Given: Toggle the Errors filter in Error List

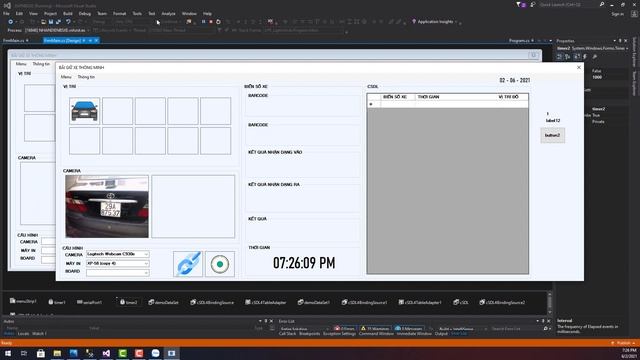Looking at the screenshot, I should tap(344, 329).
